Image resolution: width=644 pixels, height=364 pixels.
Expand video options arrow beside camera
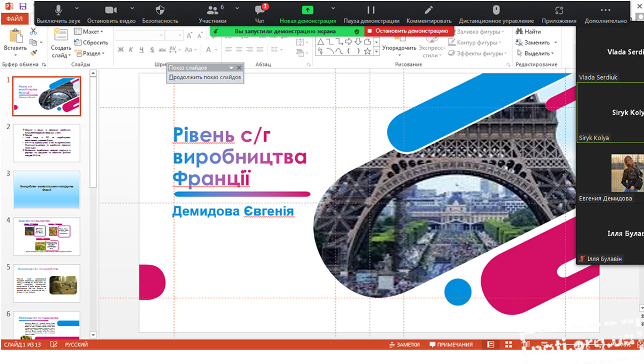coord(132,8)
